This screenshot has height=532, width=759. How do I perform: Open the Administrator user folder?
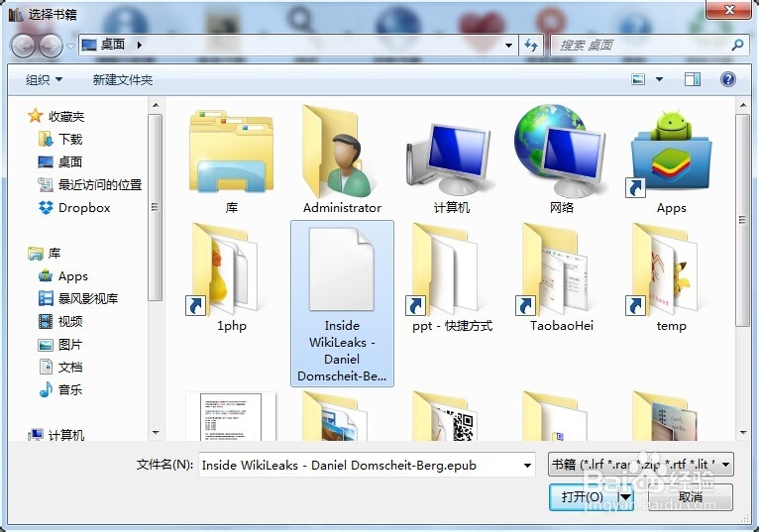click(342, 160)
